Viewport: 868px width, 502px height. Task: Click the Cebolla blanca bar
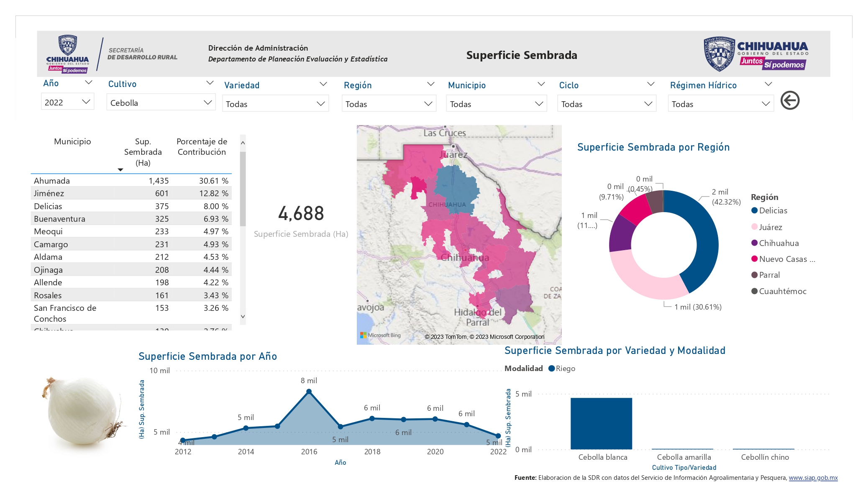(601, 423)
